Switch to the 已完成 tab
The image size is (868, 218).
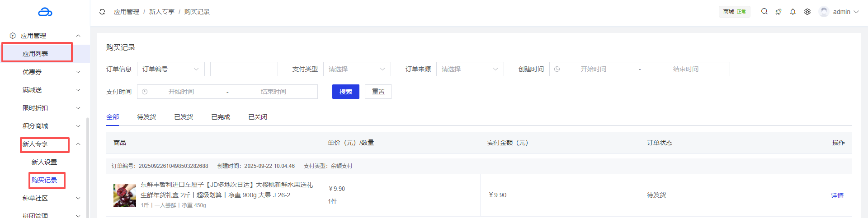[x=221, y=117]
